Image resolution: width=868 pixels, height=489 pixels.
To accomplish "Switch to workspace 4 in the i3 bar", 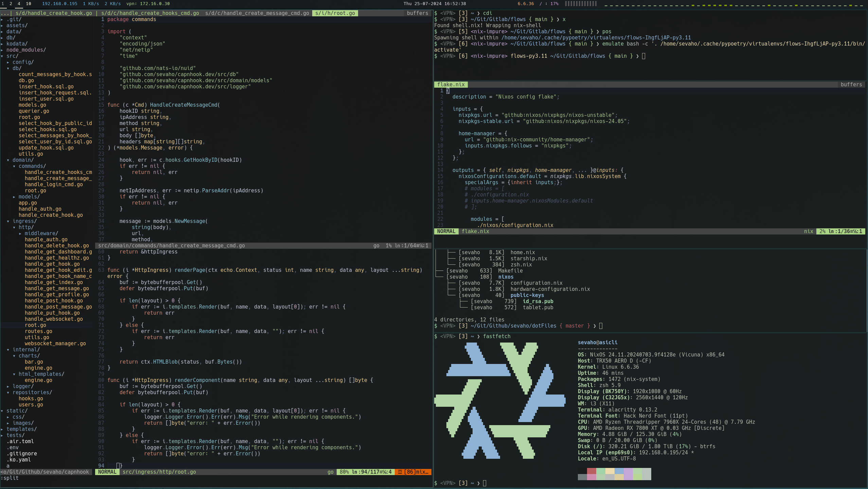I will 19,3.
